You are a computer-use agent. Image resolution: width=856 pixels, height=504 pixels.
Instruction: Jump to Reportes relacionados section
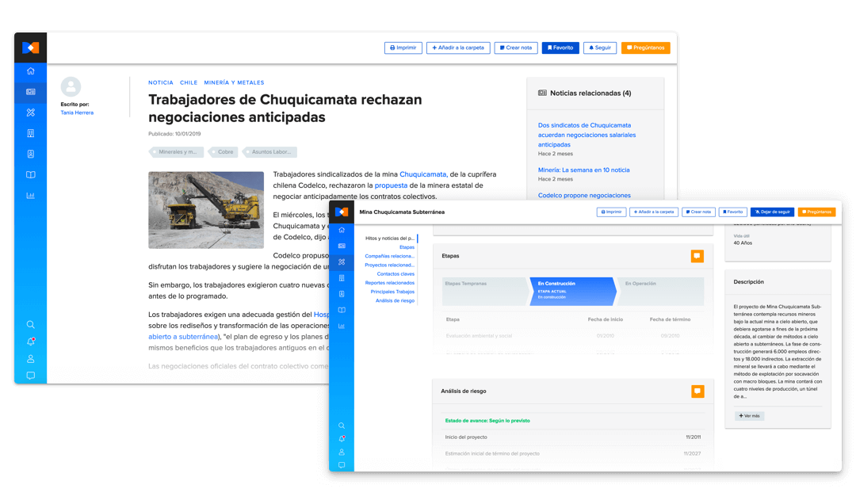click(390, 283)
